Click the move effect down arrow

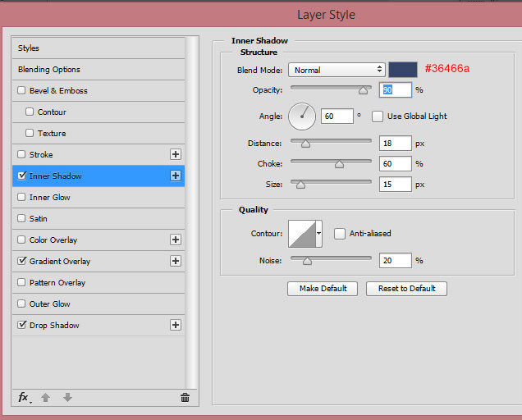[67, 397]
